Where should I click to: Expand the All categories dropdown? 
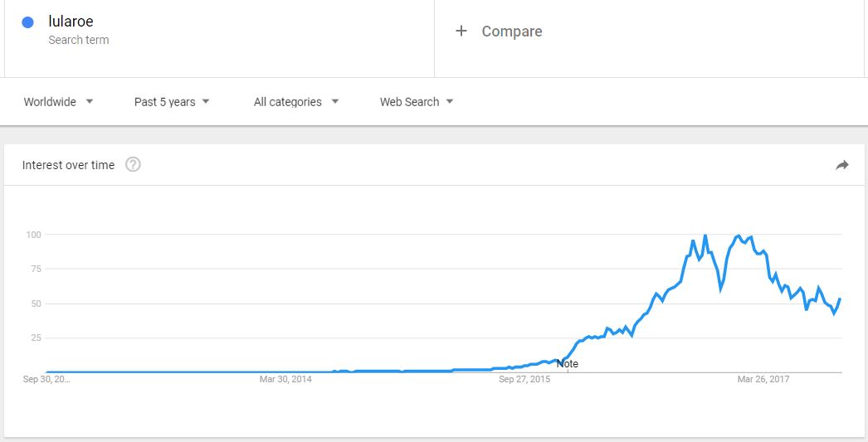(x=296, y=102)
